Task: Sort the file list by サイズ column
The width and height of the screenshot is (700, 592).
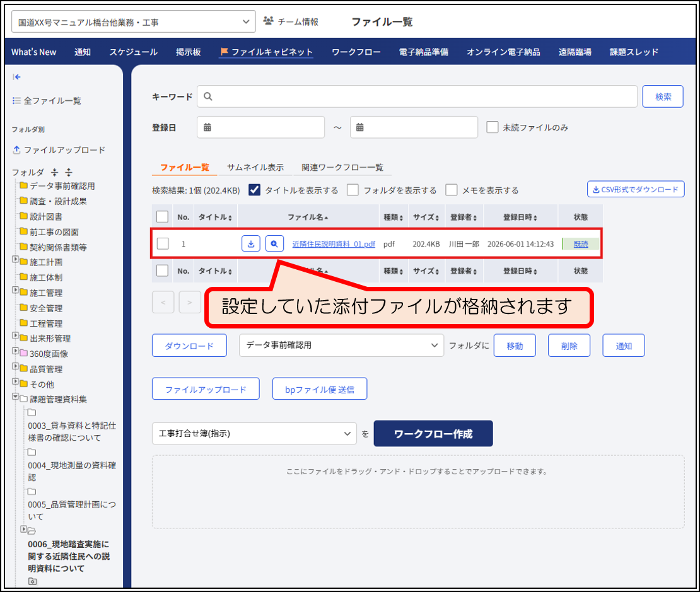Action: (426, 217)
